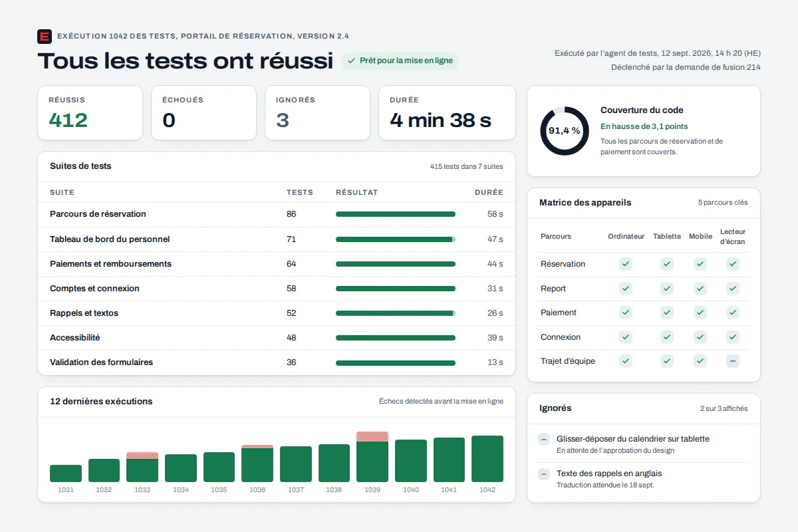
Task: Select the Comptes et connexion suite name
Action: 94,289
